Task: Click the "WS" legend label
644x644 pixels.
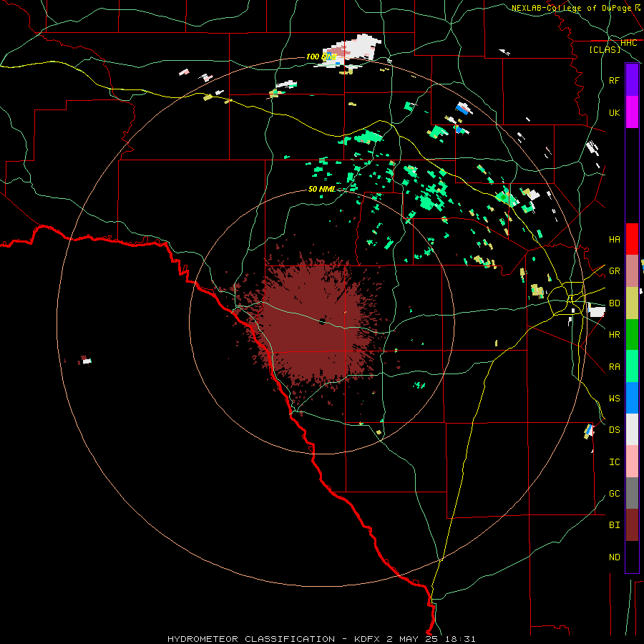Action: coord(615,399)
